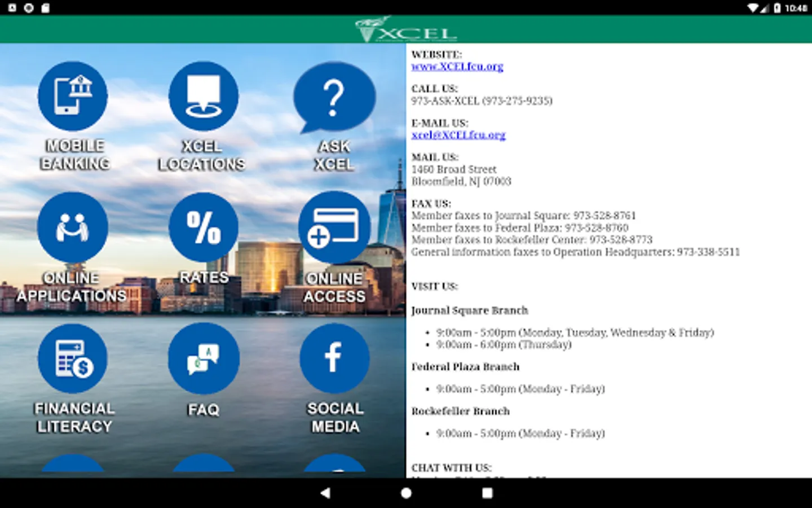Tap the FINANCIAL LITERACY label
This screenshot has height=508, width=812.
[74, 417]
